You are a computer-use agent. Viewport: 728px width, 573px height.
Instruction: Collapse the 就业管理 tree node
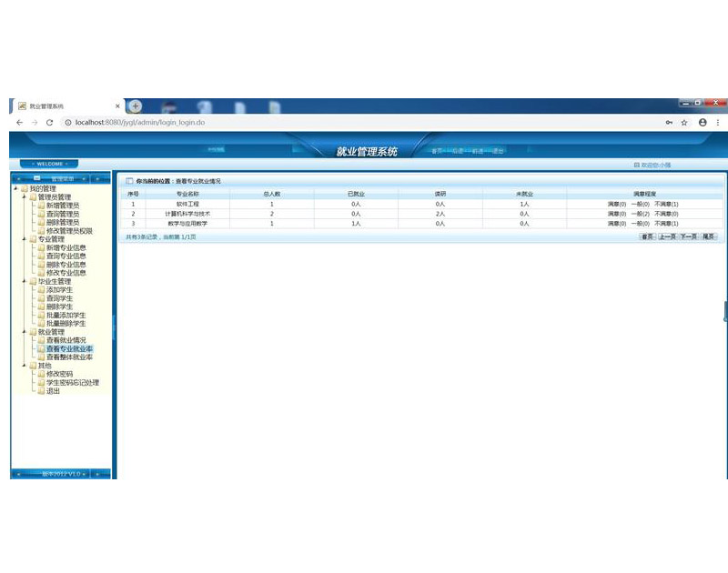pos(25,332)
